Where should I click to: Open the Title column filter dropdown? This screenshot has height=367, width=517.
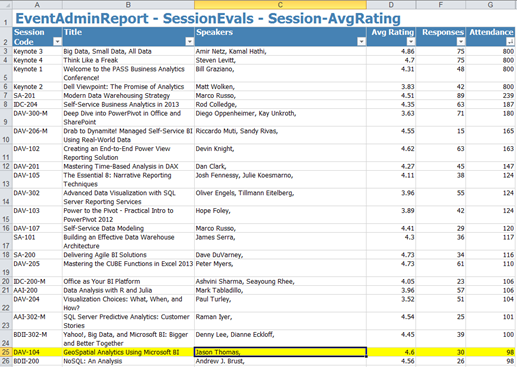tap(189, 41)
